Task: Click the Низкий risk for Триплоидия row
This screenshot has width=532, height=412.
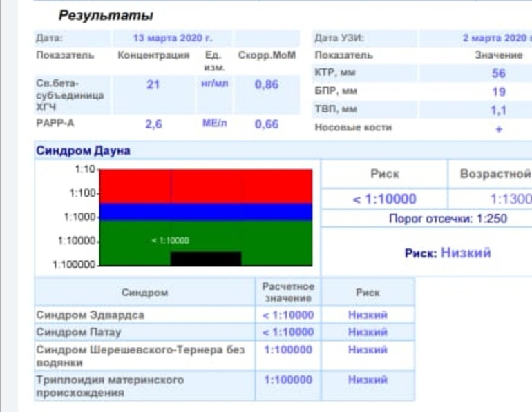Action: [368, 380]
